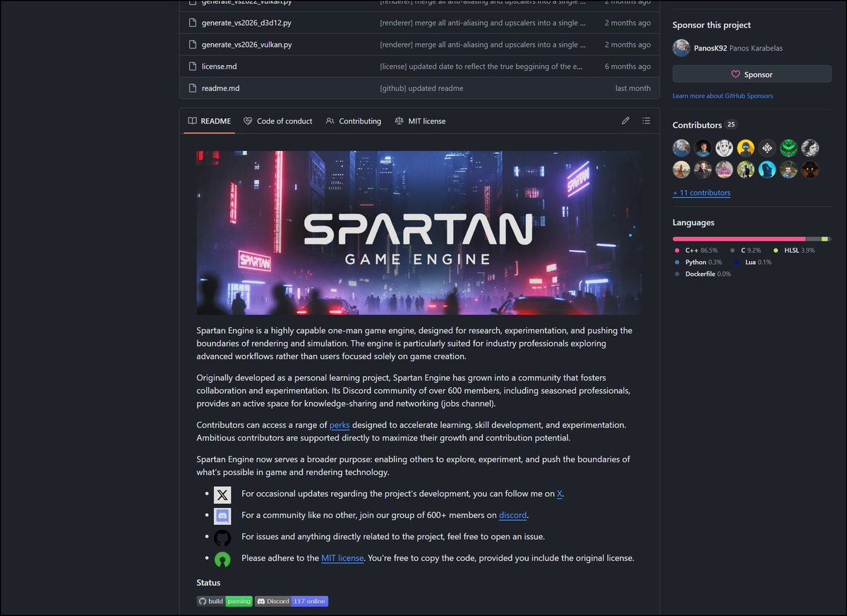The height and width of the screenshot is (616, 847).
Task: Edit the README with the pencil icon
Action: (x=625, y=121)
